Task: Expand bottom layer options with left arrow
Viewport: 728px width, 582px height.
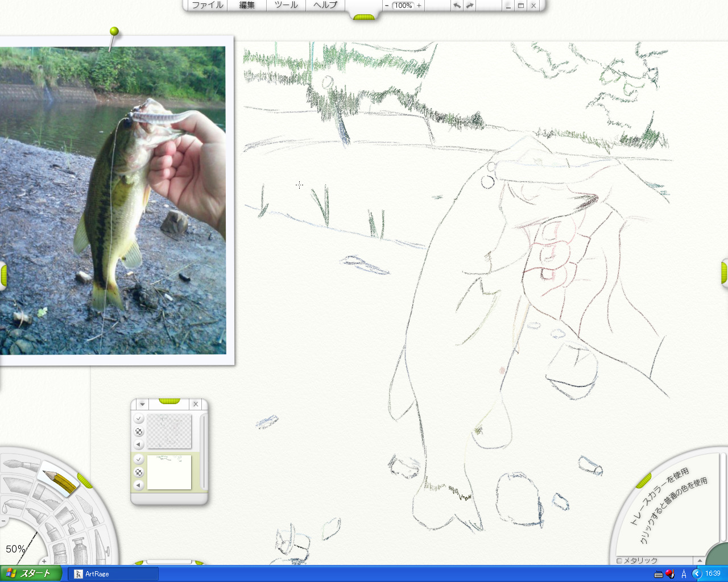Action: 139,485
